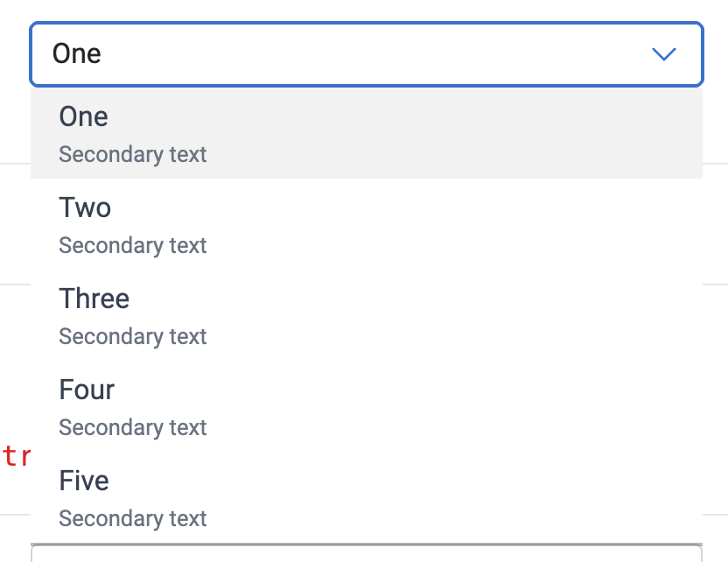Image resolution: width=728 pixels, height=562 pixels.
Task: Click the text label One in the field
Action: click(x=76, y=53)
